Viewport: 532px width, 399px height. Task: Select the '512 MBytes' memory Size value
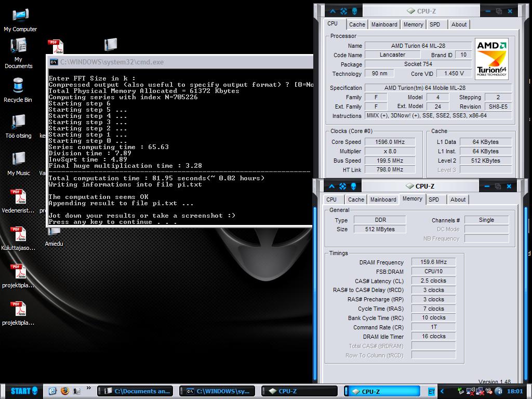(380, 229)
